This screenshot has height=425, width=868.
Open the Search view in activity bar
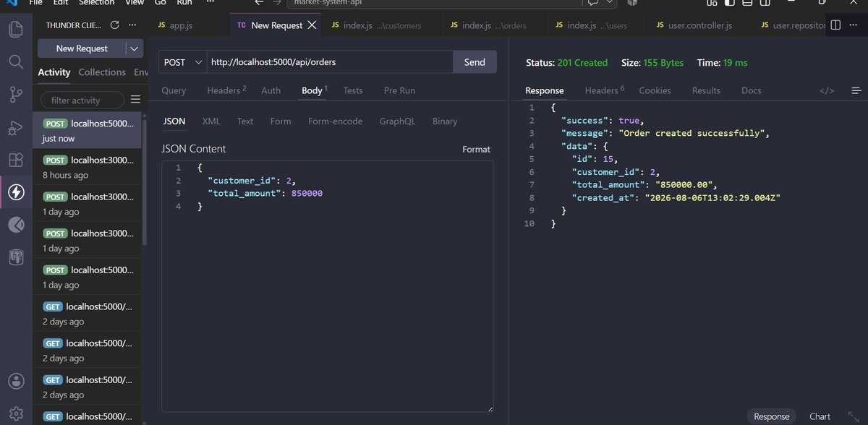[15, 61]
